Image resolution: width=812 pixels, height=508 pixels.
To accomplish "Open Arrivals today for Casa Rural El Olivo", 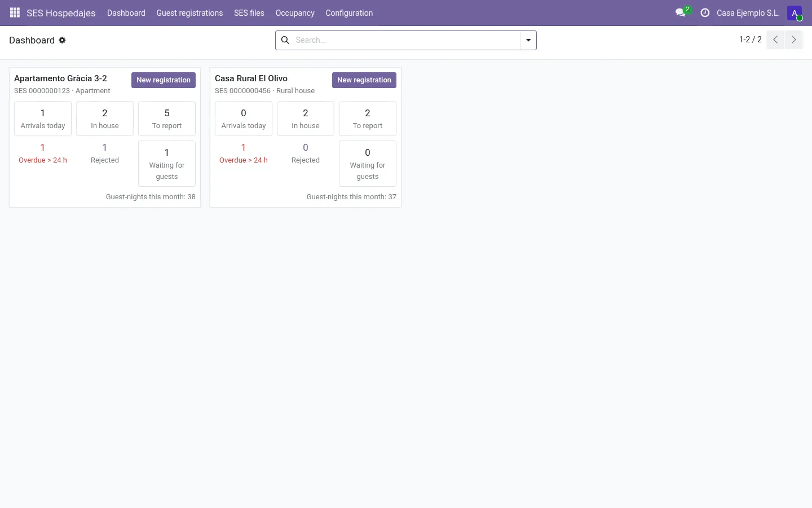I will tap(244, 119).
